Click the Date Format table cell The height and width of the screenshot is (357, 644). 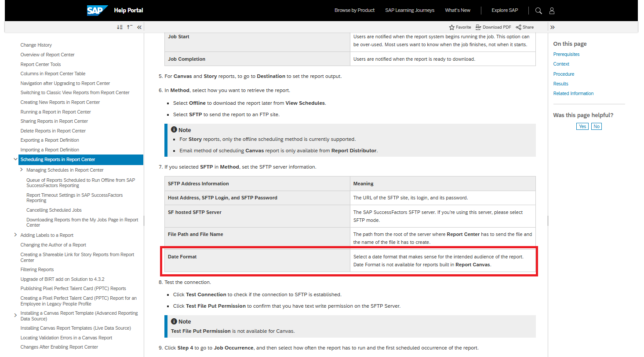tap(257, 261)
